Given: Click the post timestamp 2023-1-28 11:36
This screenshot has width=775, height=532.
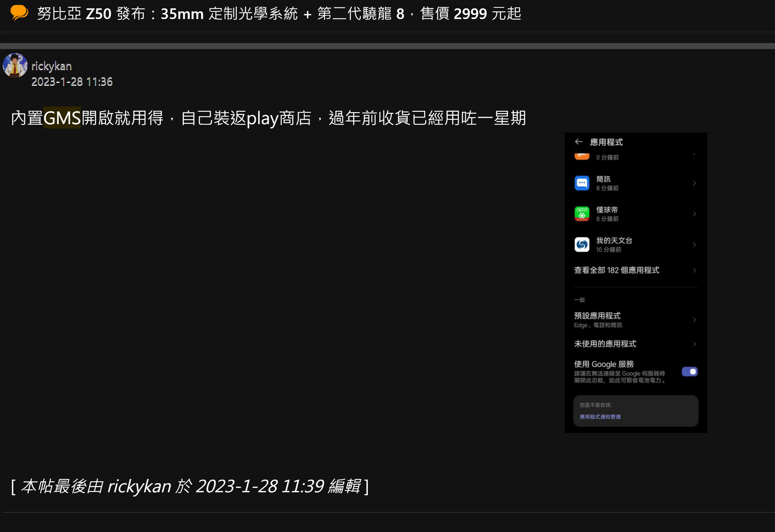Looking at the screenshot, I should coord(72,82).
